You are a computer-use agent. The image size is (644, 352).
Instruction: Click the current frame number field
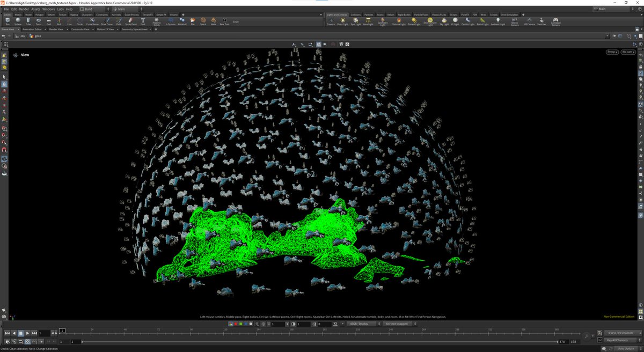pos(44,333)
